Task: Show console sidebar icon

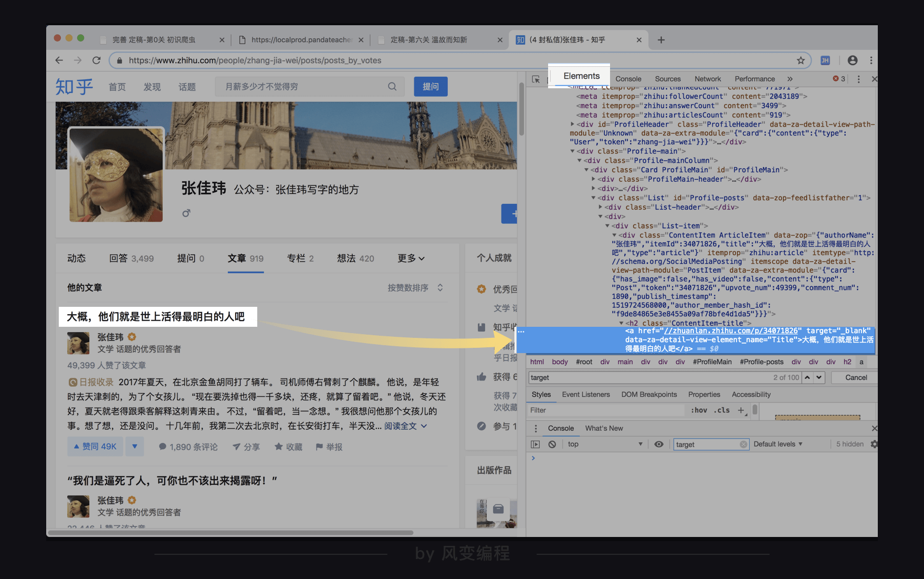Action: 535,444
